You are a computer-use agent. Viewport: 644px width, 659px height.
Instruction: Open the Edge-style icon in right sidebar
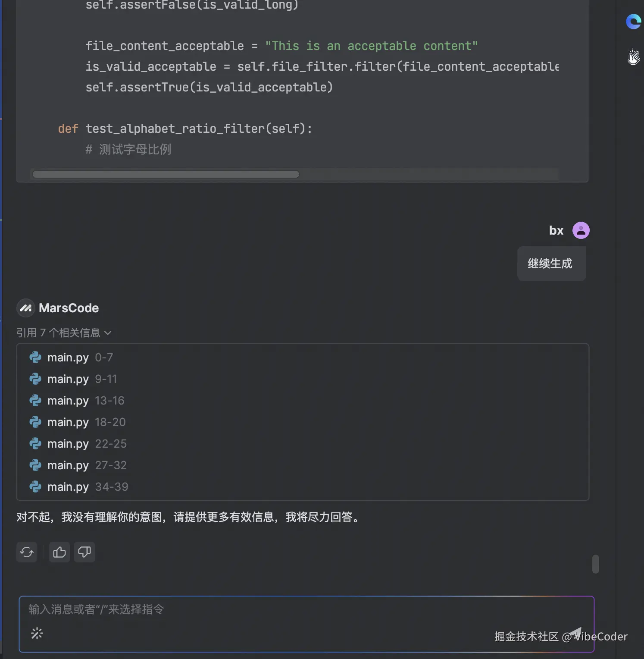[x=633, y=22]
